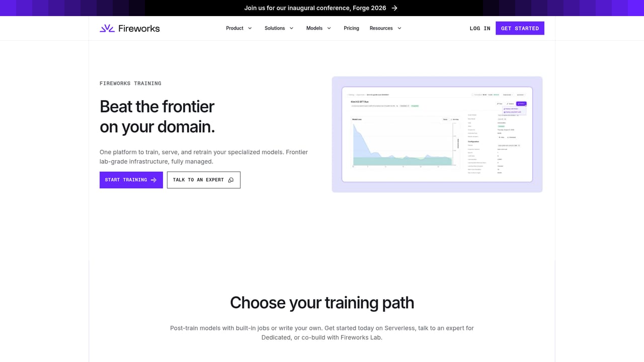The height and width of the screenshot is (362, 644).
Task: Click the "Post-train models with built-in jobs" paragraph
Action: (x=322, y=333)
